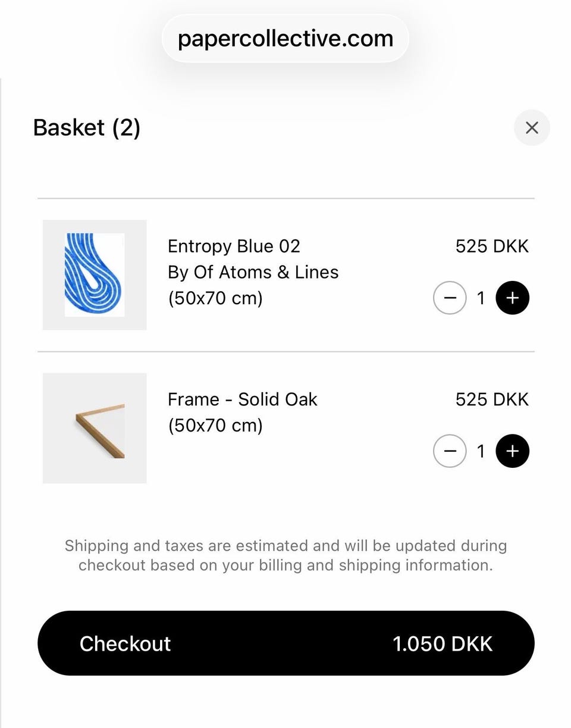Select Frame - Solid Oak product title
The height and width of the screenshot is (728, 571).
point(243,399)
